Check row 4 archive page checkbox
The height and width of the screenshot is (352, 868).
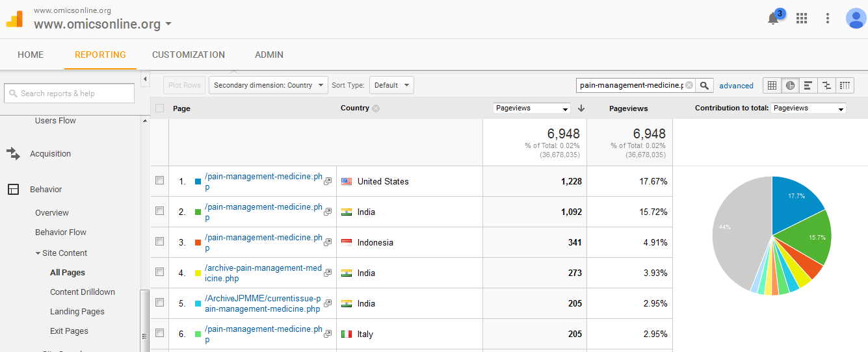(160, 272)
